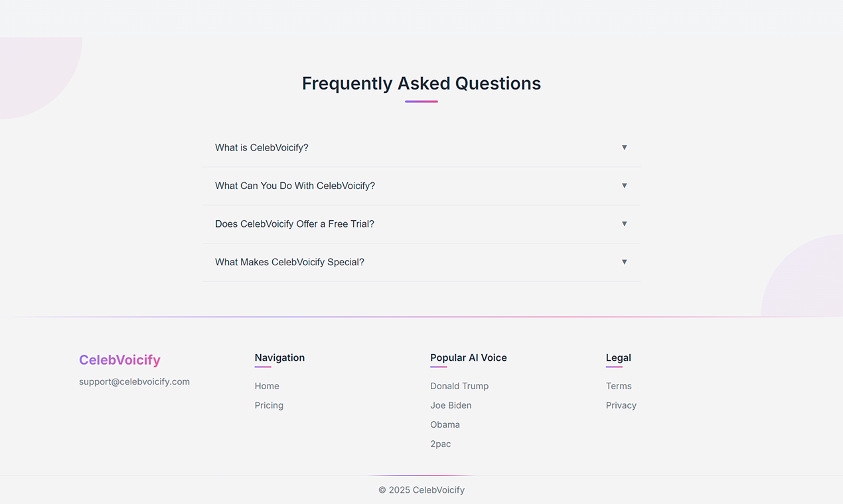Open the Terms legal link
This screenshot has width=843, height=504.
tap(619, 386)
